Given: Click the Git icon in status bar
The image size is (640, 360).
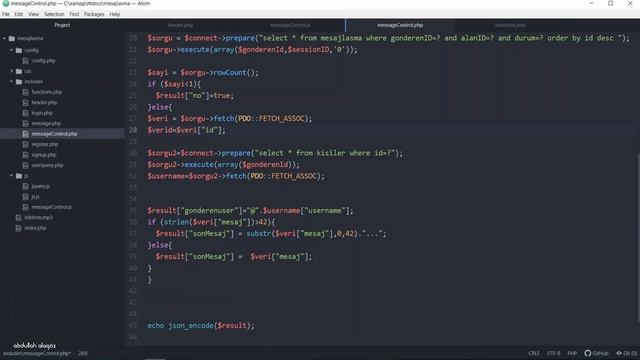Looking at the screenshot, I should [619, 353].
